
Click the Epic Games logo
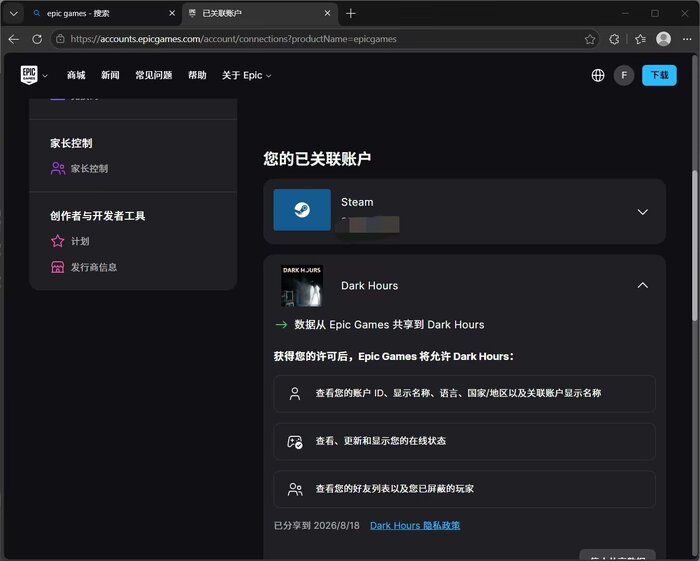29,75
